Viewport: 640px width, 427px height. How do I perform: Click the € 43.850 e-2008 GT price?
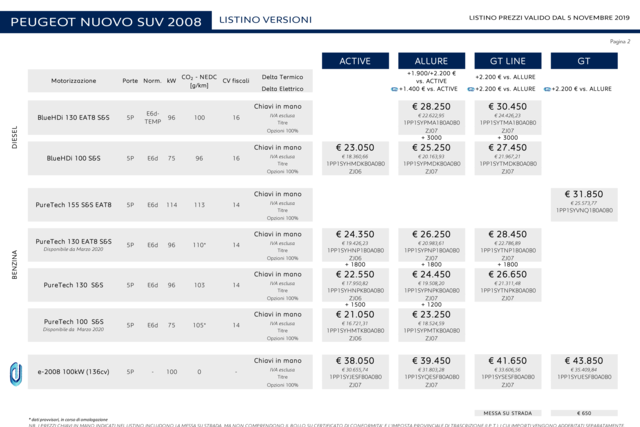pos(584,360)
